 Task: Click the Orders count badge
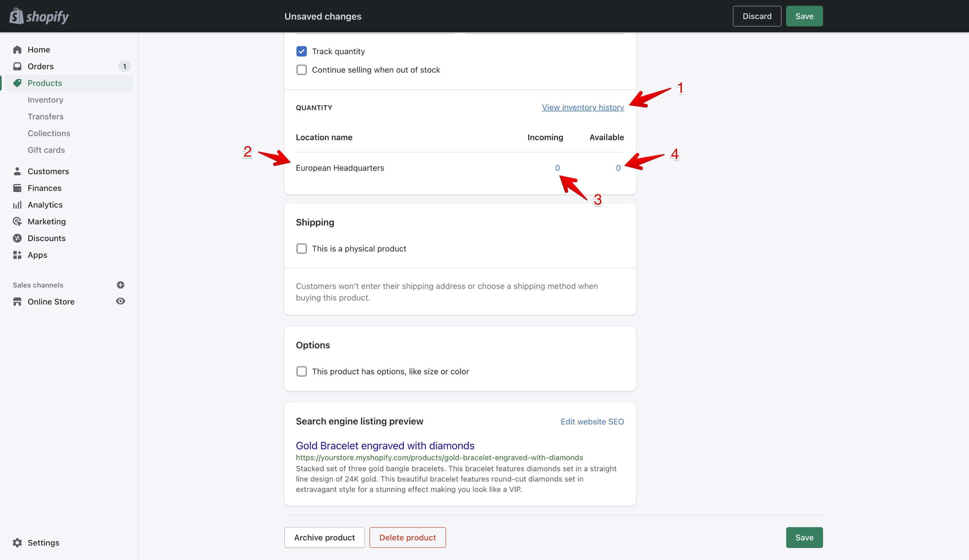point(124,67)
